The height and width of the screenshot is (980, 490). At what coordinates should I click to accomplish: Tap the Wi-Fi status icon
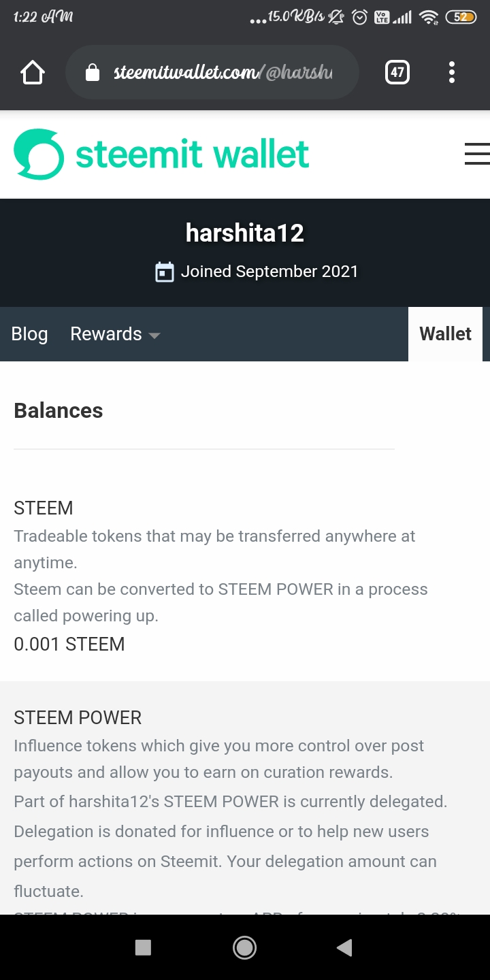pos(428,18)
